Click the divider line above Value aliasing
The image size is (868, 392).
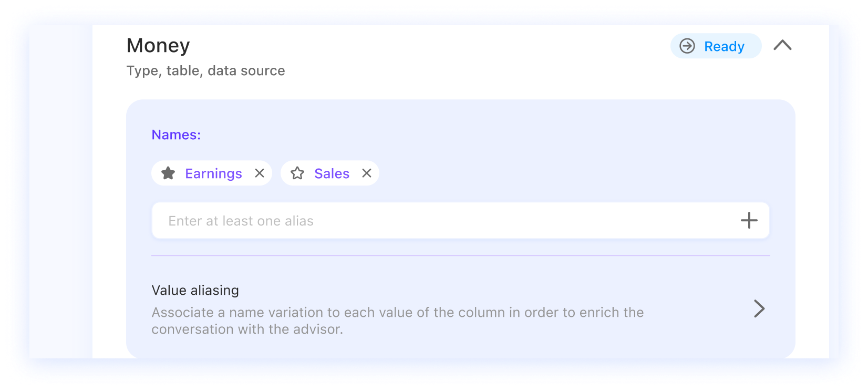460,256
